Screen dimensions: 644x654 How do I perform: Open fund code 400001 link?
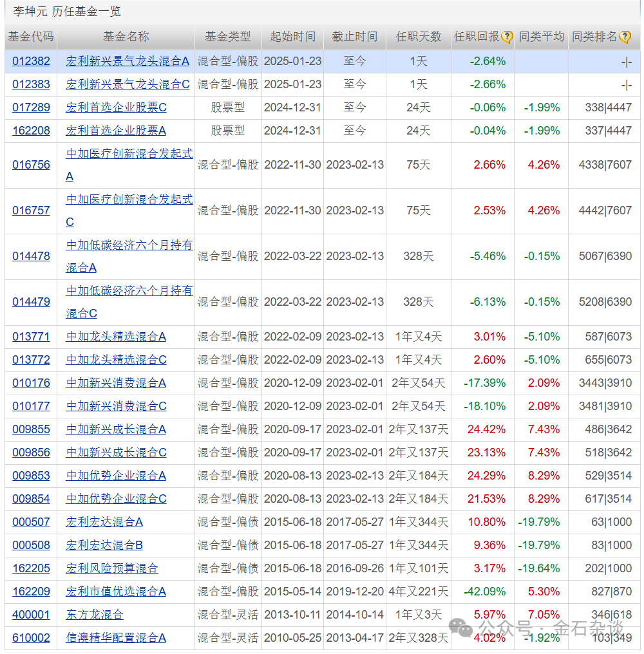pyautogui.click(x=32, y=614)
